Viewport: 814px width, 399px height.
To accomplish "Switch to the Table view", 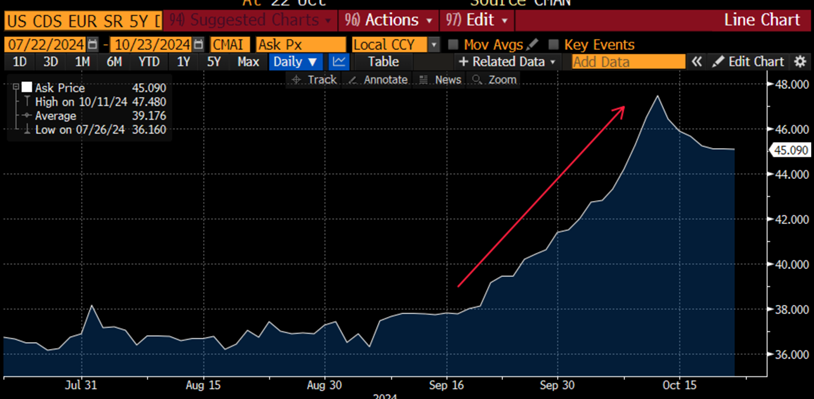I will (383, 62).
